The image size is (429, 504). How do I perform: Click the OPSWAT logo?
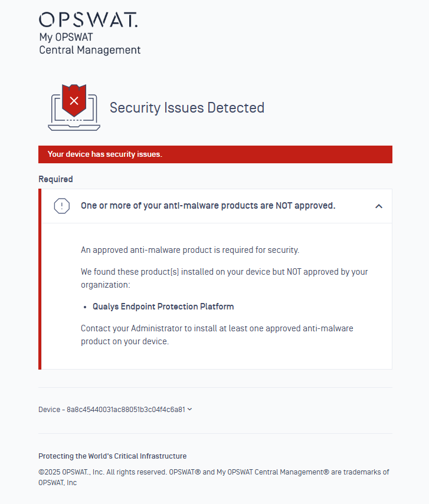pos(89,19)
